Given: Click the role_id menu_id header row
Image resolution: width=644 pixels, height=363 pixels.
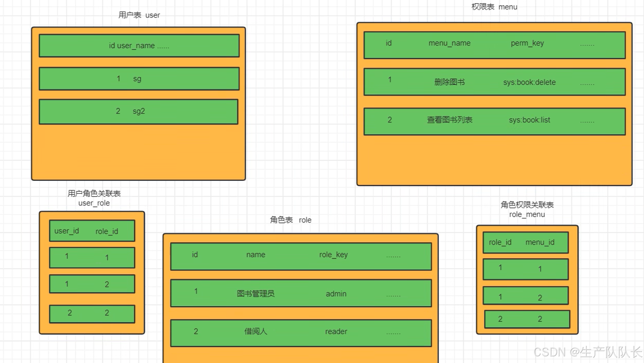Looking at the screenshot, I should coord(525,243).
